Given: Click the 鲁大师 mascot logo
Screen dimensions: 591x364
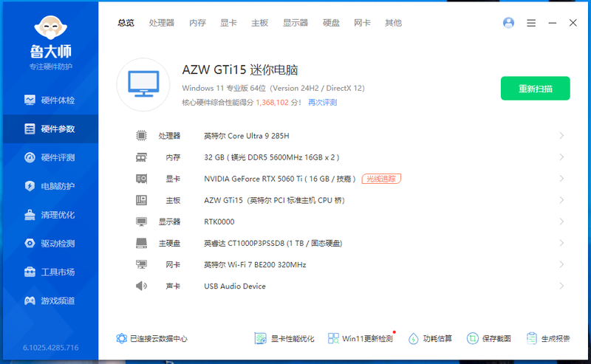Looking at the screenshot, I should tap(50, 27).
